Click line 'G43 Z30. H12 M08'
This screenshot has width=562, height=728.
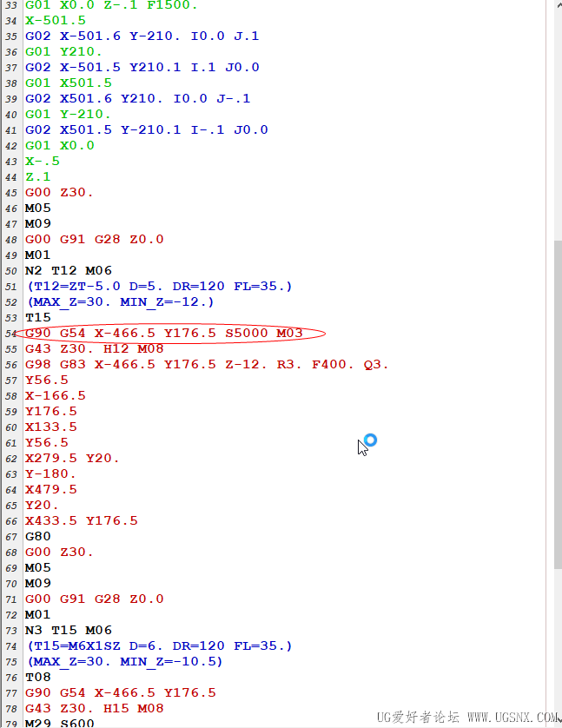pyautogui.click(x=94, y=349)
